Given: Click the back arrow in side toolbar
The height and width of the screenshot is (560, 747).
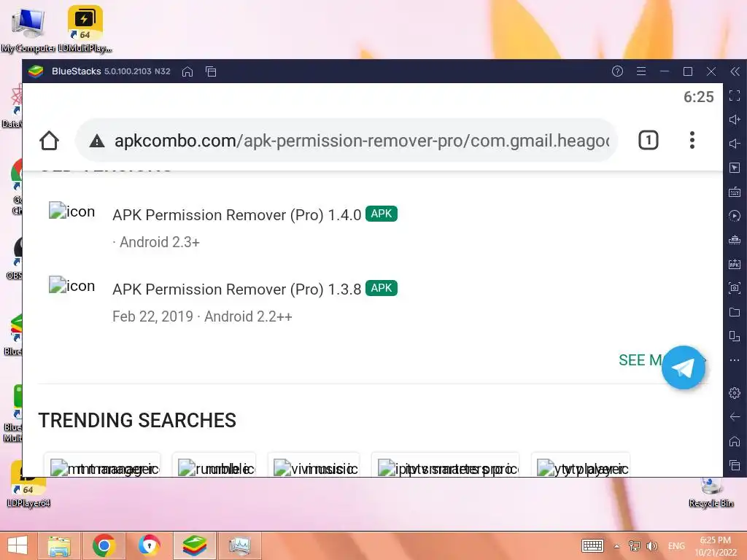Looking at the screenshot, I should (735, 416).
